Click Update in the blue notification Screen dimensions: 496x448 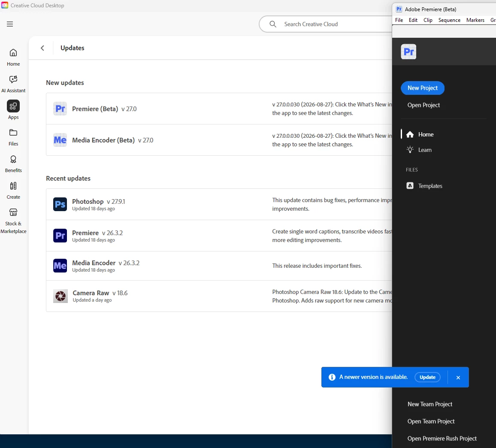pos(428,377)
